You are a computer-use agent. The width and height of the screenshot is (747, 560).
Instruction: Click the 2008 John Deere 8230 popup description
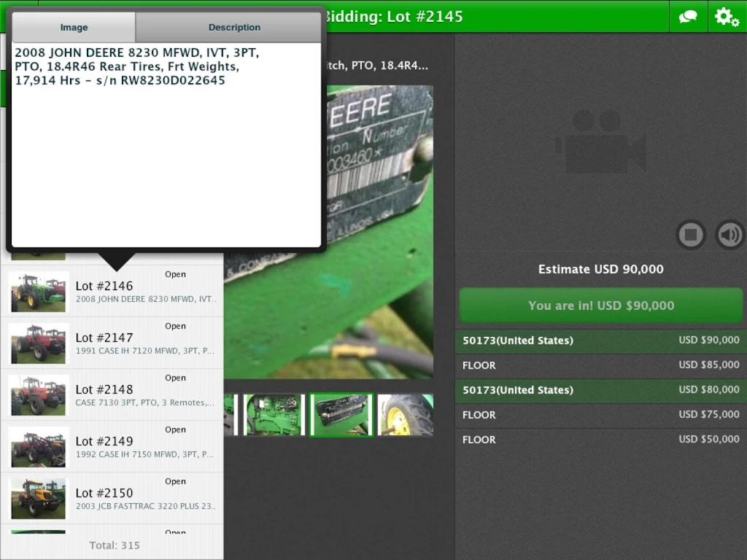coord(136,66)
